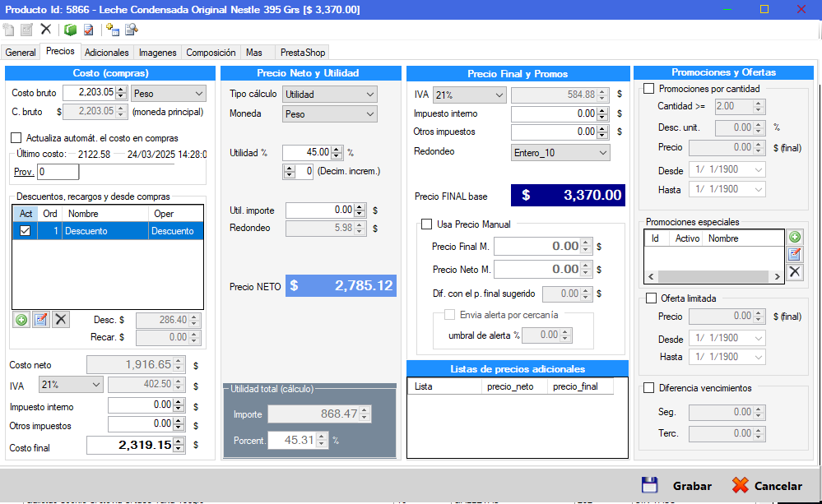This screenshot has height=504, width=822.
Task: Click the Util. importe input field
Action: click(320, 210)
